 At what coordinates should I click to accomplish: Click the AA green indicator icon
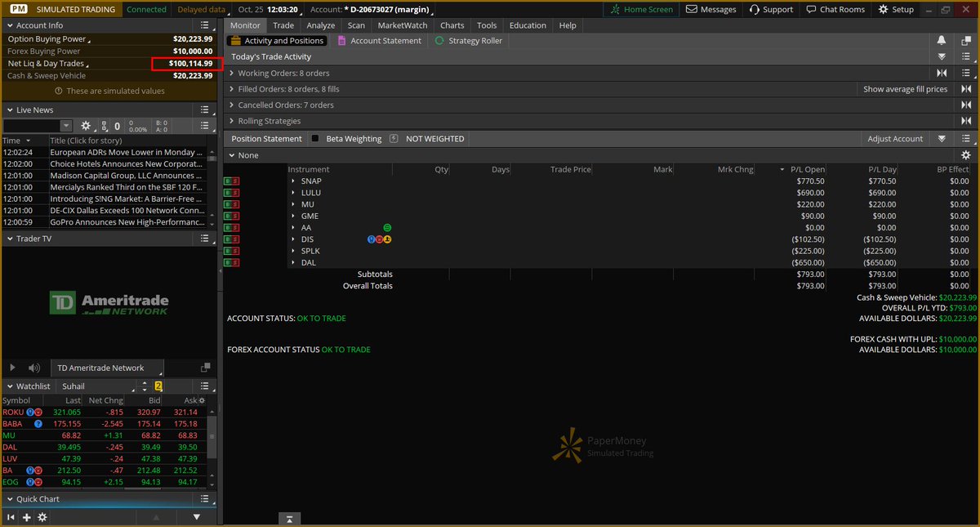tap(387, 228)
